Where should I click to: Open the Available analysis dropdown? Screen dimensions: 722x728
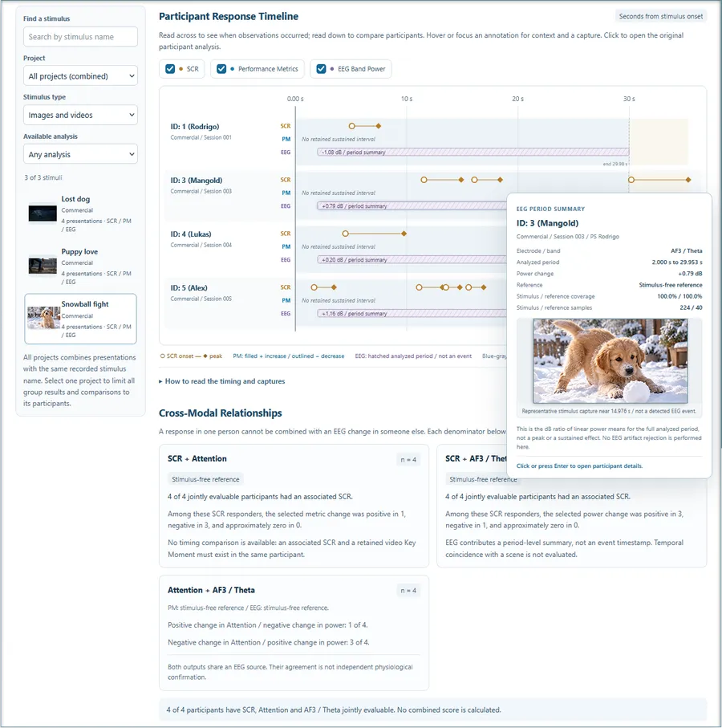pyautogui.click(x=80, y=154)
